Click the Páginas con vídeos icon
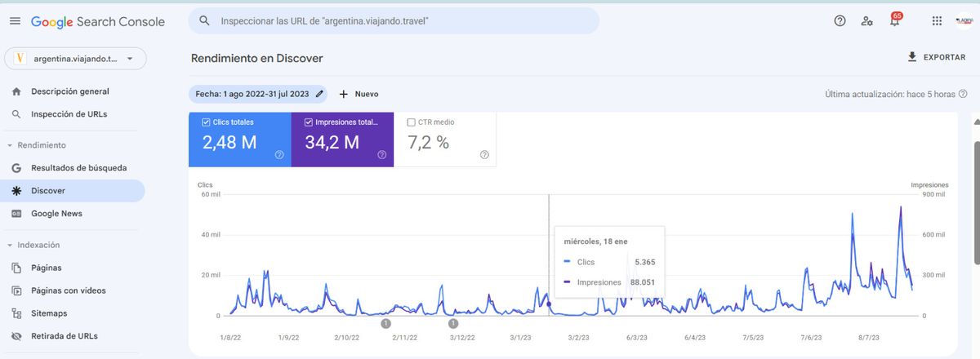This screenshot has height=359, width=980. 16,290
